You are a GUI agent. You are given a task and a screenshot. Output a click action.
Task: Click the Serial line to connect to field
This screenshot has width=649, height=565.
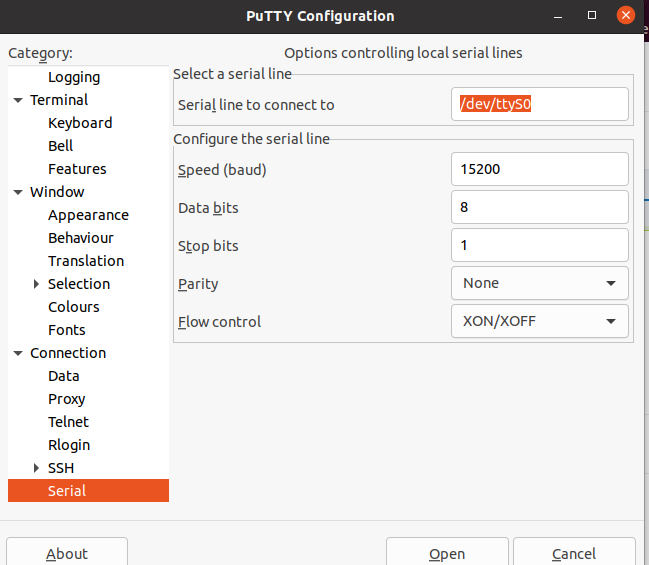pyautogui.click(x=540, y=104)
